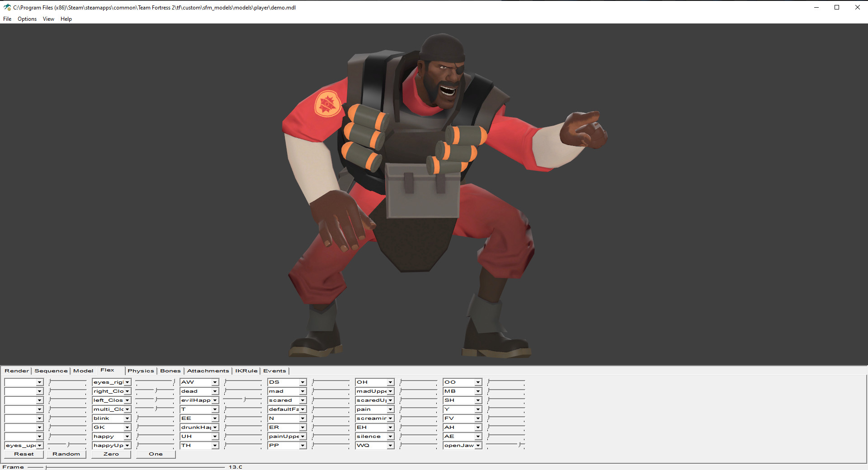Click the OH slider track
The width and height of the screenshot is (868, 470).
tap(418, 382)
